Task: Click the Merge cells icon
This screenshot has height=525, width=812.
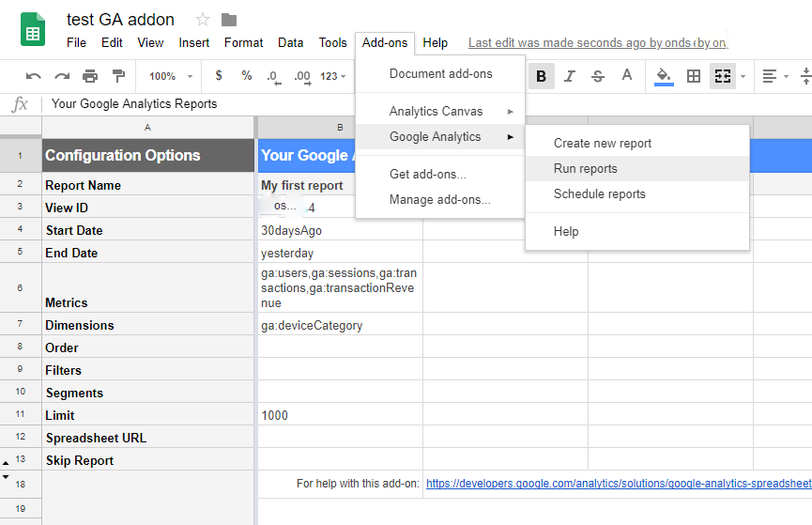Action: pos(723,76)
